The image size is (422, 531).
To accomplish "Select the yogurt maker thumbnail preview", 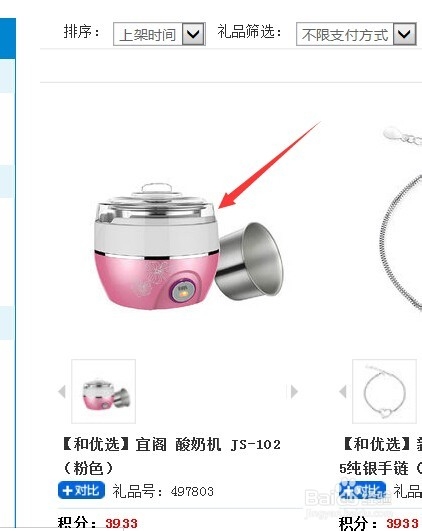I will point(104,391).
